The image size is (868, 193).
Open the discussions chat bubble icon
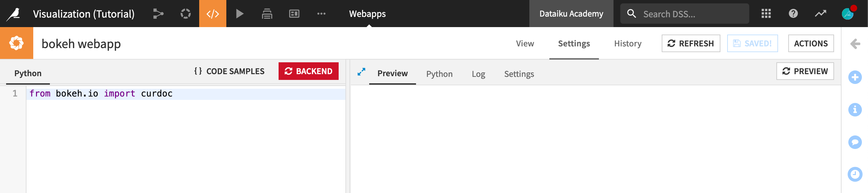click(x=855, y=142)
